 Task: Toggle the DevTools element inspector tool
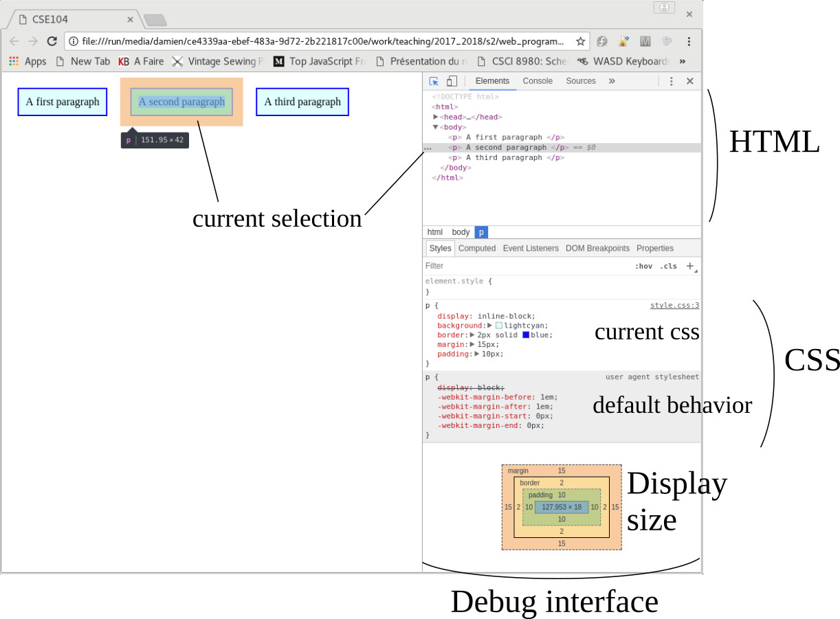point(434,81)
